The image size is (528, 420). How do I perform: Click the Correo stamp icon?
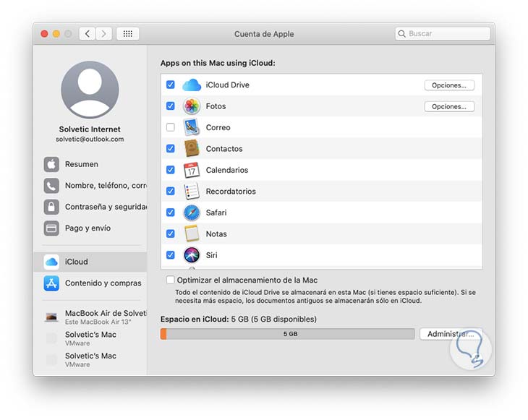pyautogui.click(x=192, y=127)
